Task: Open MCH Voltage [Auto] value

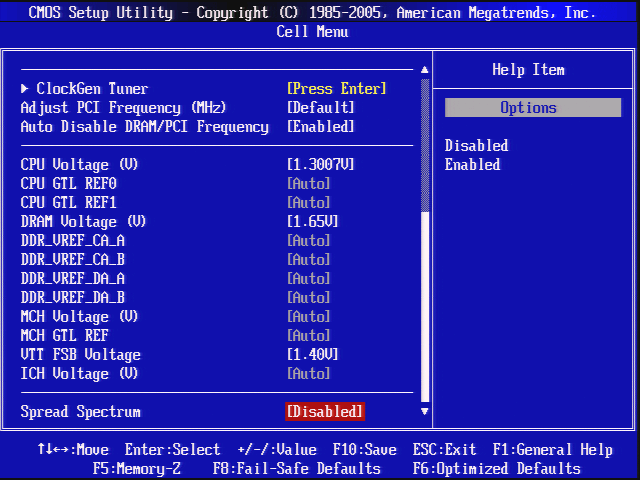Action: tap(308, 317)
